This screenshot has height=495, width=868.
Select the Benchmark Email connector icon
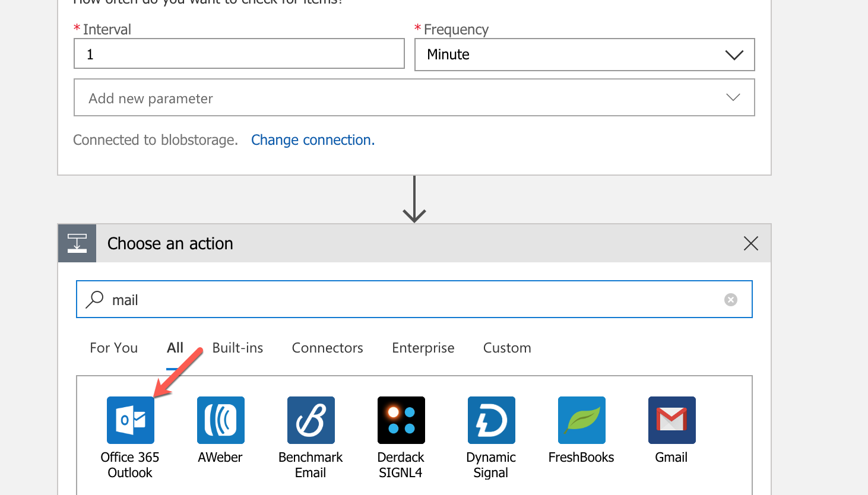pos(311,420)
